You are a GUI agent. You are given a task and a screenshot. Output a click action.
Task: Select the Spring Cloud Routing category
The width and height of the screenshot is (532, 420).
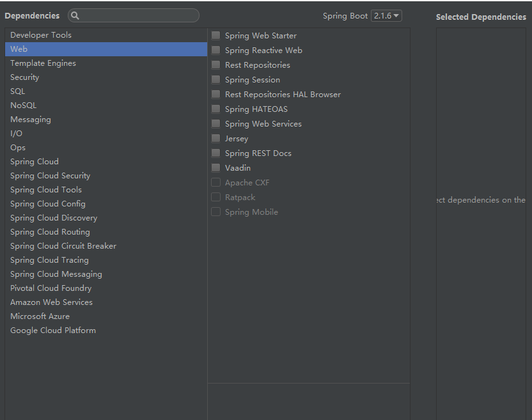click(x=106, y=232)
